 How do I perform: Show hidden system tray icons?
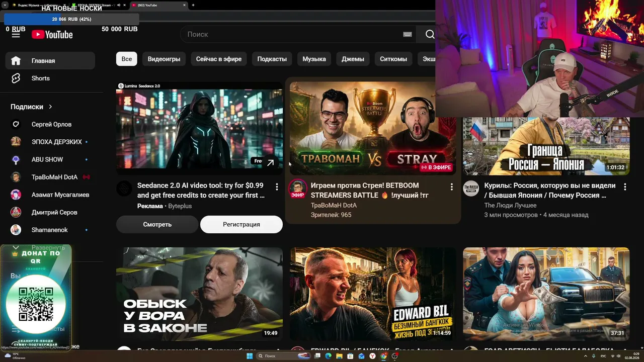[585, 356]
